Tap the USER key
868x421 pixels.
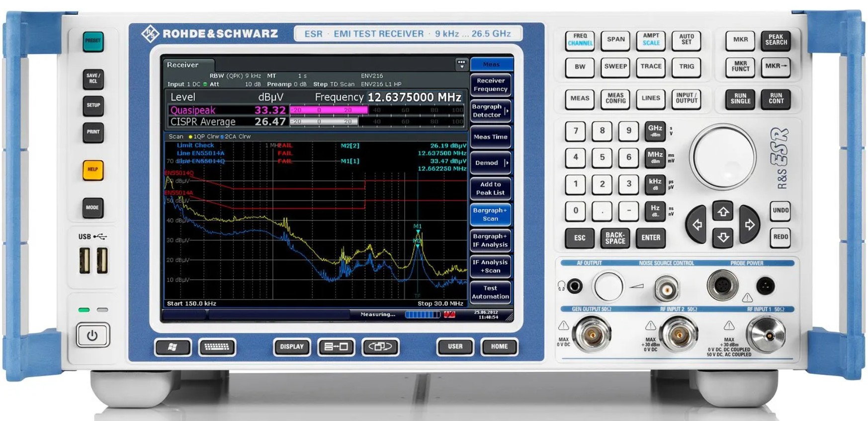[455, 347]
